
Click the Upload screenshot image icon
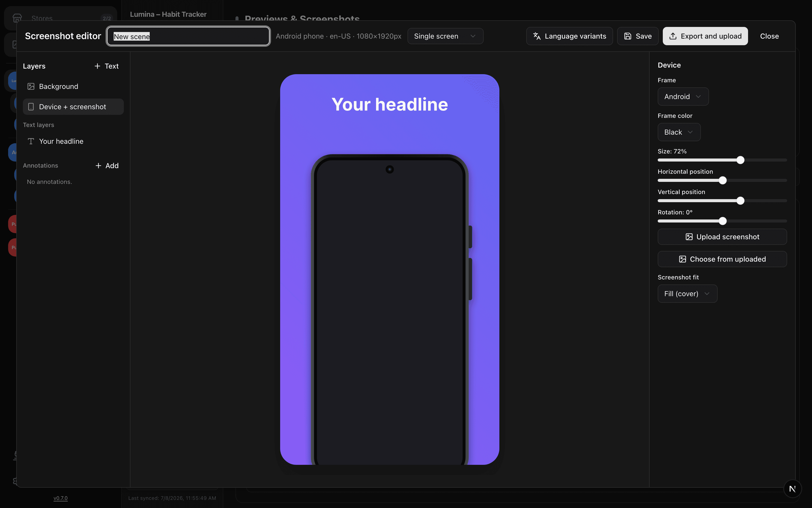pyautogui.click(x=689, y=237)
